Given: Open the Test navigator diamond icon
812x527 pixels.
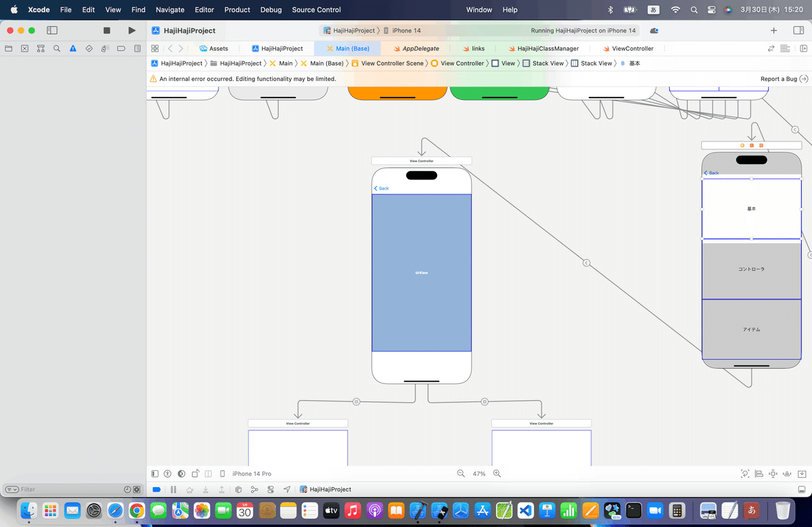Looking at the screenshot, I should tap(89, 49).
